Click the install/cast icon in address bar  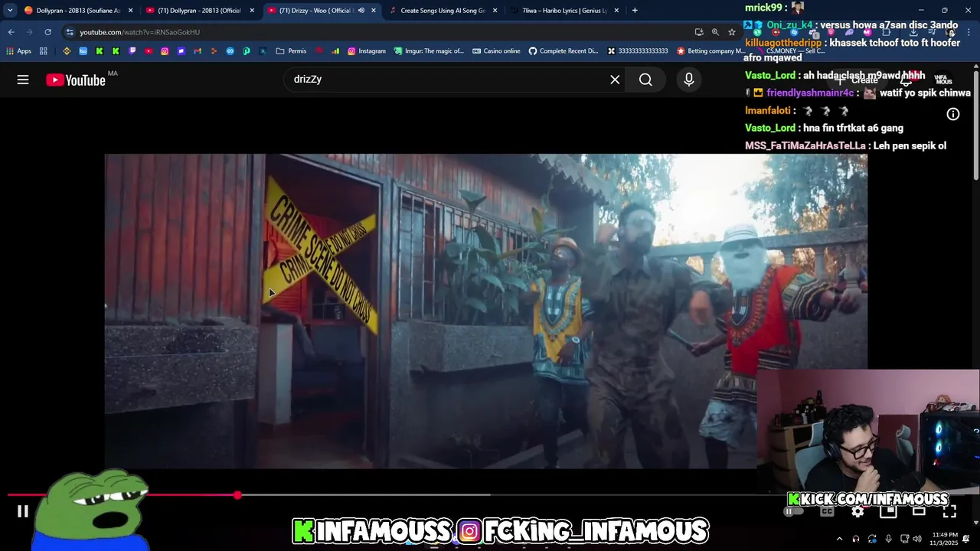(699, 32)
